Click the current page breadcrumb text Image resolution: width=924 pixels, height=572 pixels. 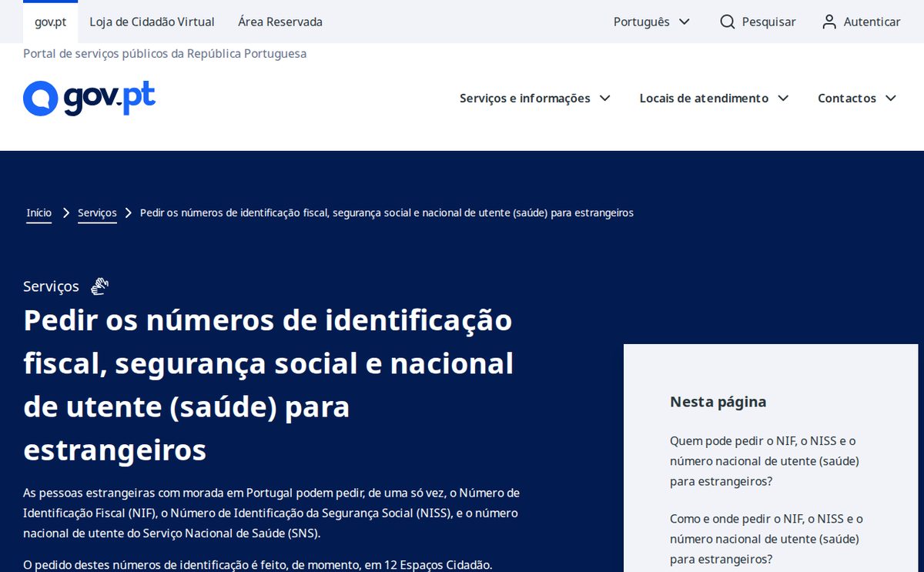coord(387,212)
